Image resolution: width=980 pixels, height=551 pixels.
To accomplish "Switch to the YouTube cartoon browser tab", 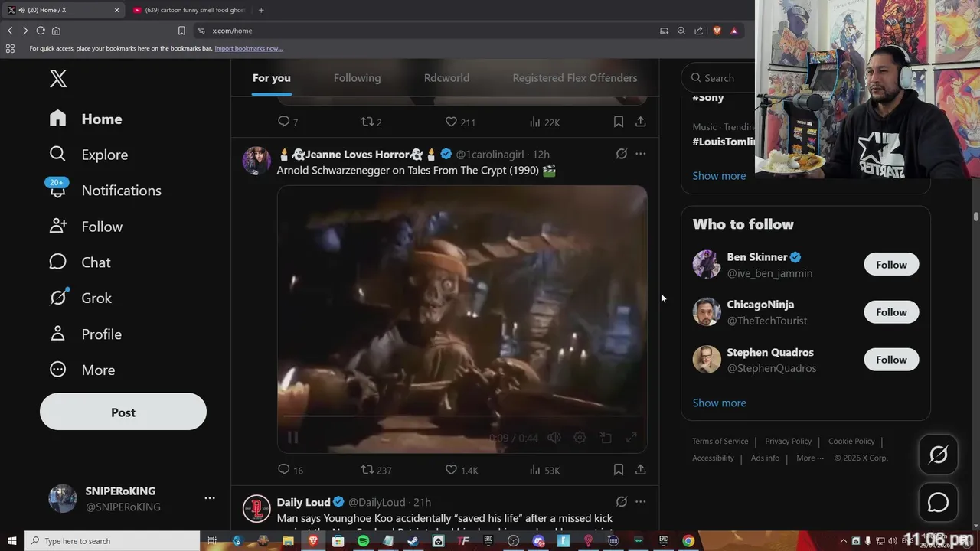I will point(188,10).
